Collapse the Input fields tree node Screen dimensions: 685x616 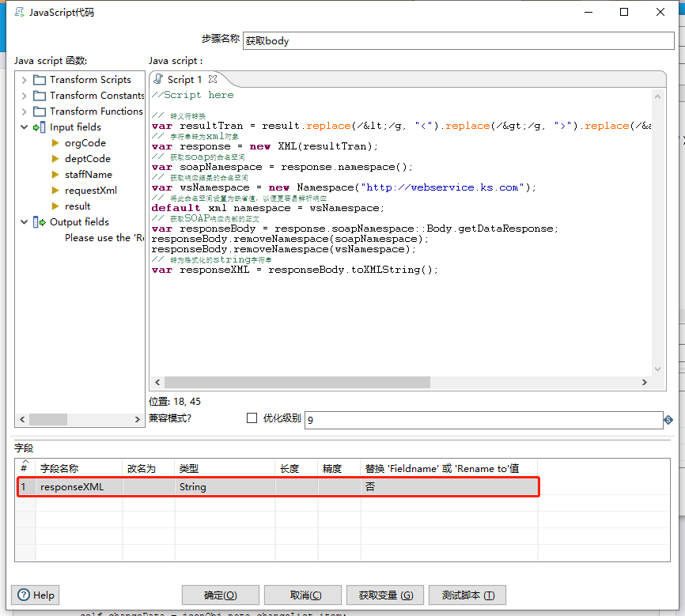(24, 127)
